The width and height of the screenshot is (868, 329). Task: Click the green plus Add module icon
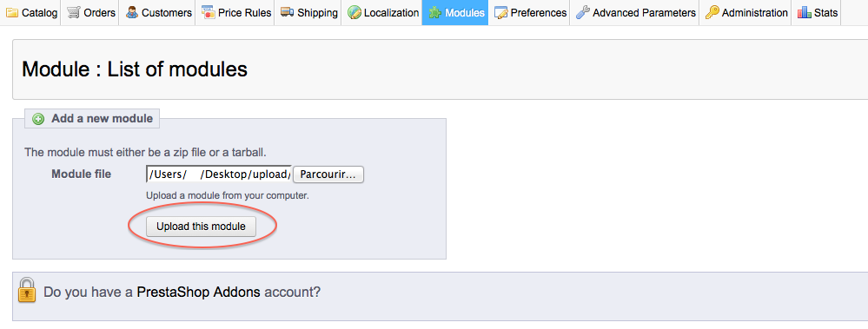tap(38, 119)
